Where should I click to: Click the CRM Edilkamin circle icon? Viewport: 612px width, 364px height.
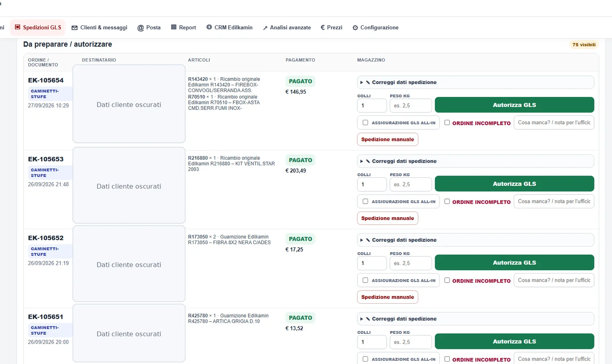(x=209, y=27)
